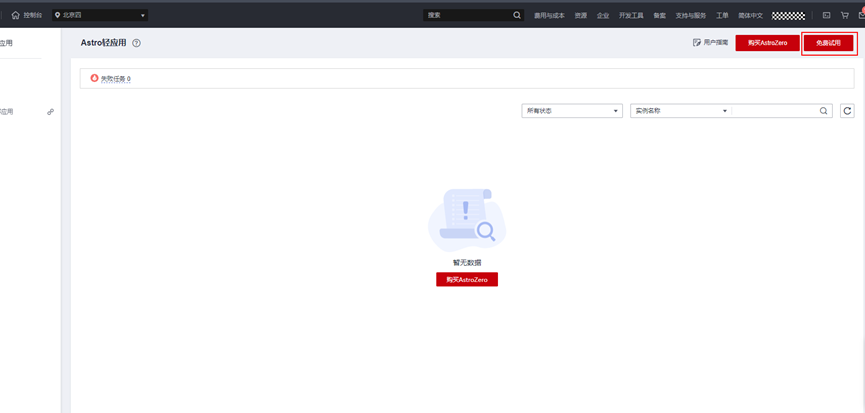Click the help icon beside Astro轻应用
The height and width of the screenshot is (413, 865).
click(x=136, y=43)
